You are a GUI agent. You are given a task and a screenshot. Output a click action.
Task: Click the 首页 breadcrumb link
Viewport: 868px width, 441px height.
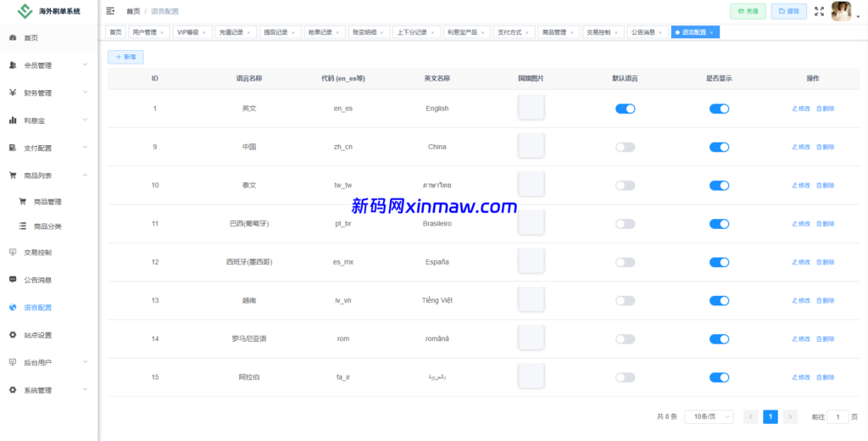coord(133,11)
